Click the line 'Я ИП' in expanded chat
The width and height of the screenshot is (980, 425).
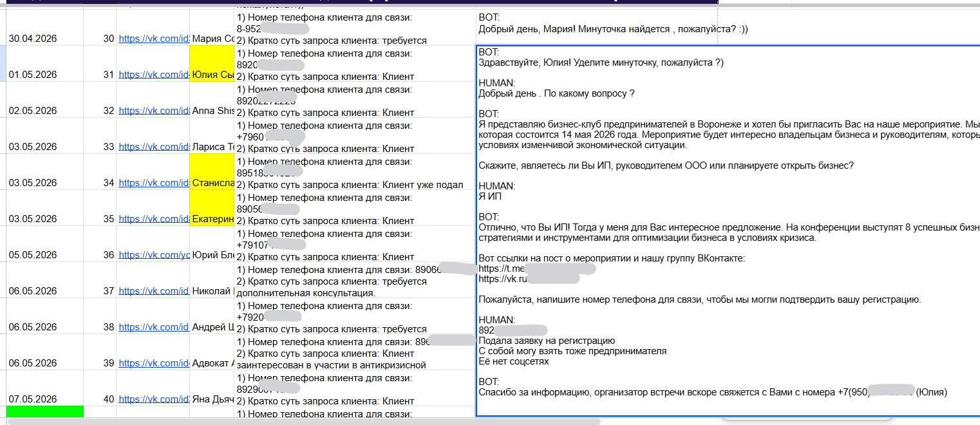490,196
